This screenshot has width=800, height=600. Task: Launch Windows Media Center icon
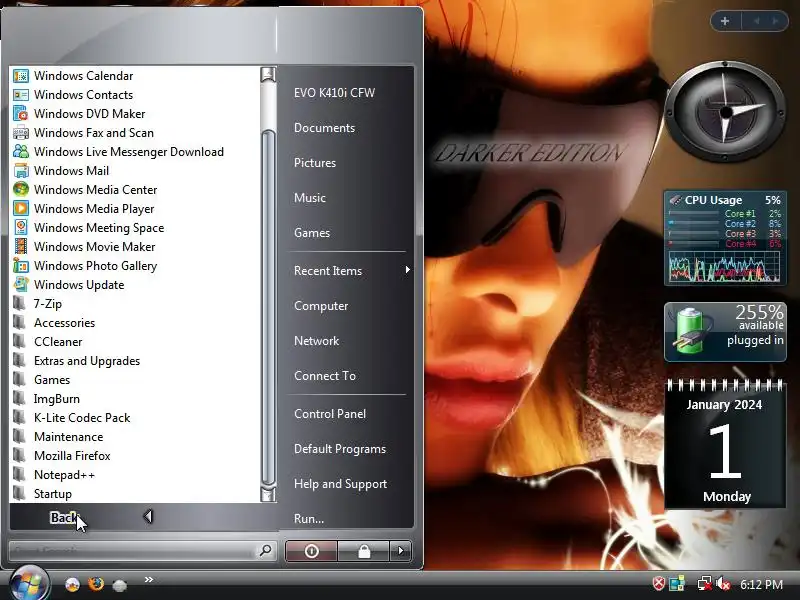[x=21, y=190]
